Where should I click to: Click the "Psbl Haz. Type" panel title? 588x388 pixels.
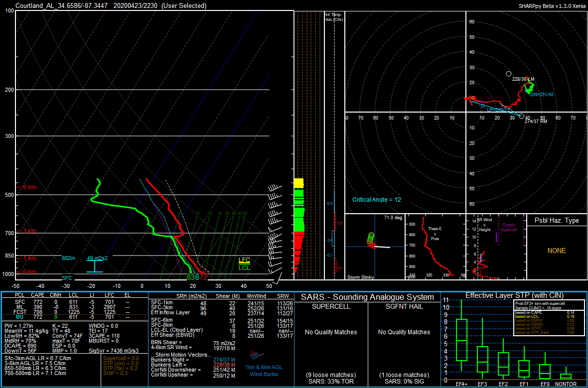(557, 221)
